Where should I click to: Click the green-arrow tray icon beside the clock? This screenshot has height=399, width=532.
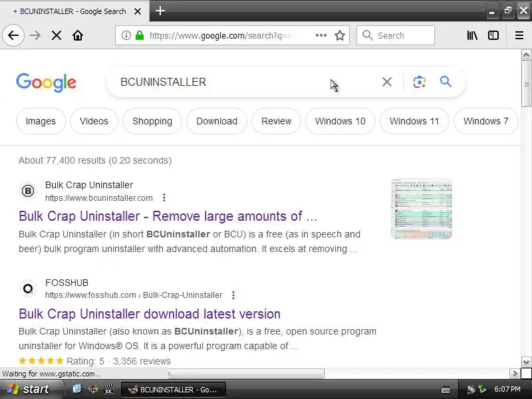pos(482,389)
